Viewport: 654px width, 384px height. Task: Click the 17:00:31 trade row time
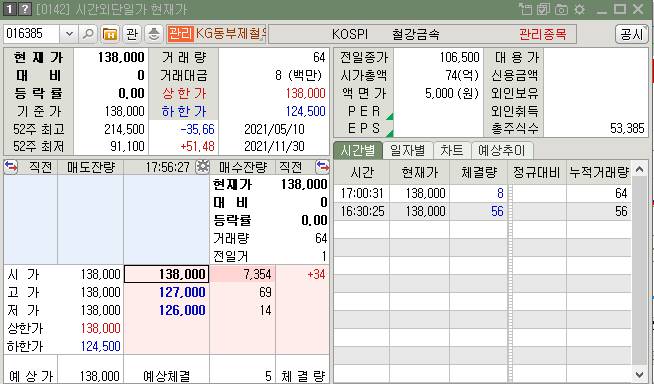[362, 193]
